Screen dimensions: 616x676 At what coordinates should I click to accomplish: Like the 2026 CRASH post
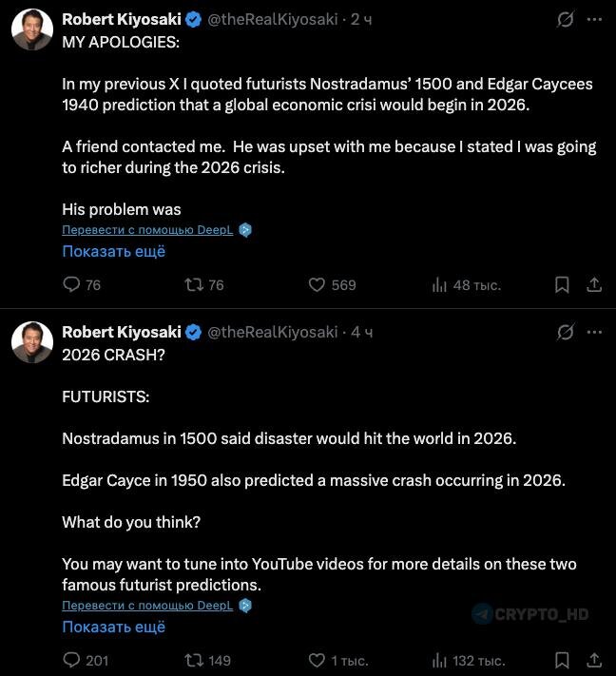pos(318,660)
